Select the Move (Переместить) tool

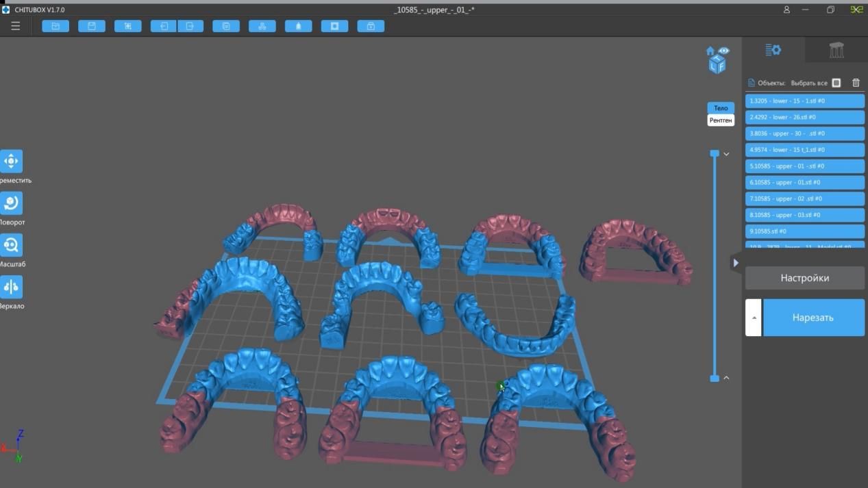tap(11, 160)
